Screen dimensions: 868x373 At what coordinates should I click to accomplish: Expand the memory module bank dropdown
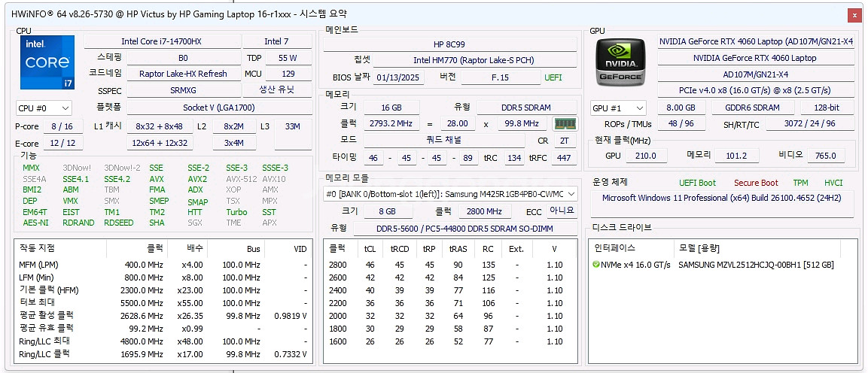450,194
